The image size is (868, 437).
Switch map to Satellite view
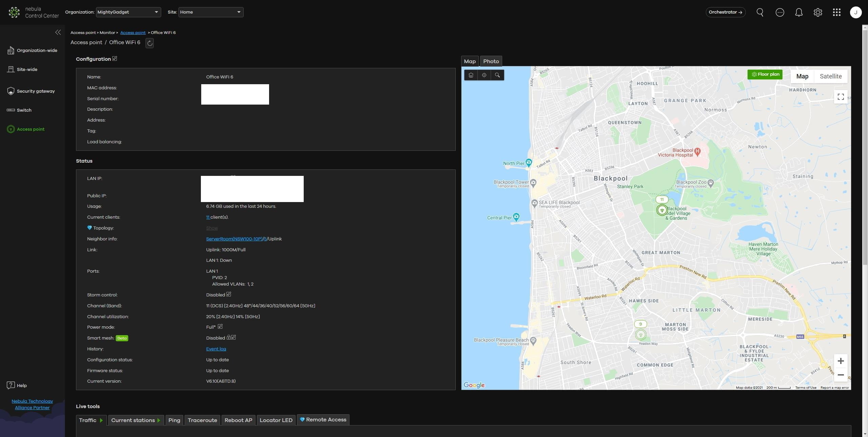(x=830, y=76)
